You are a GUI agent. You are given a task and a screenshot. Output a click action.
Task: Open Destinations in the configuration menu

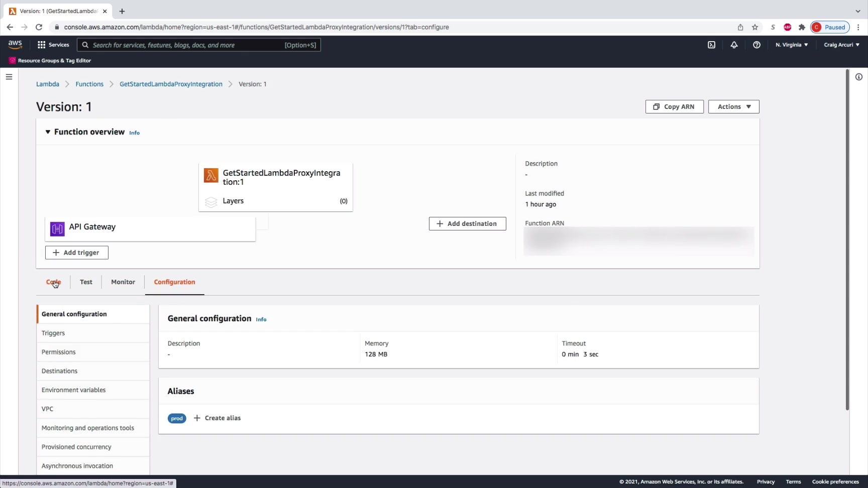click(93, 371)
